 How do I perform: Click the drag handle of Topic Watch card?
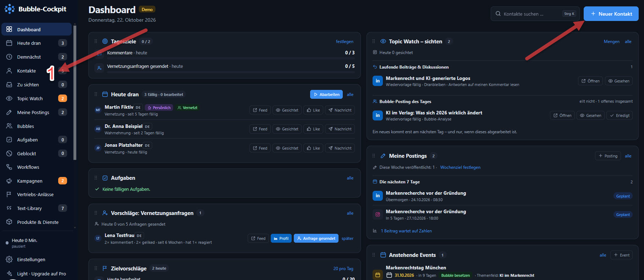click(x=374, y=41)
